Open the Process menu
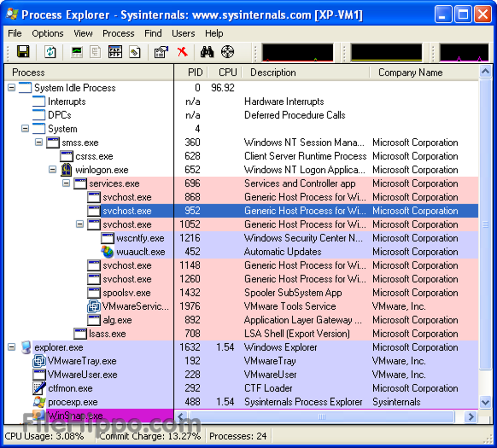Viewport: 497px width, 448px height. point(118,34)
